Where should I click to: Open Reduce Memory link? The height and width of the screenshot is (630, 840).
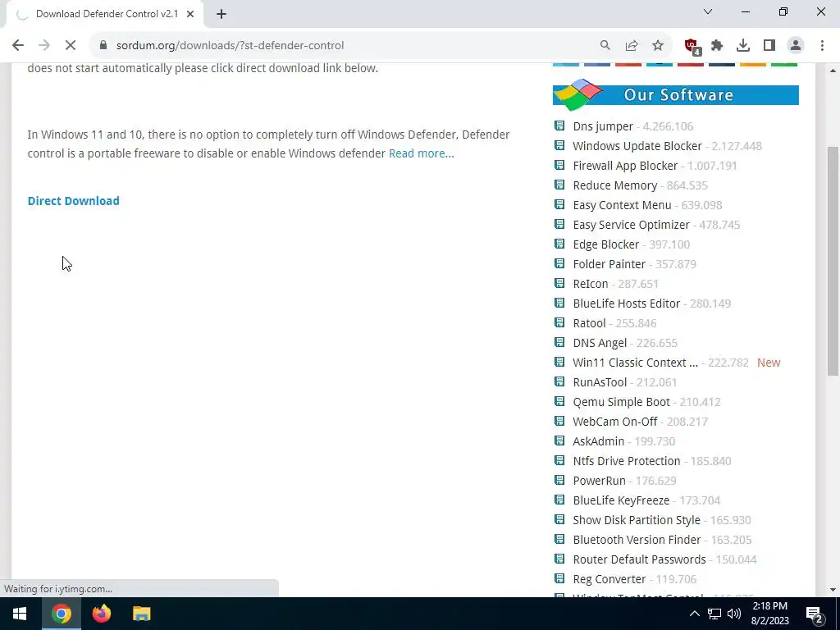[614, 185]
